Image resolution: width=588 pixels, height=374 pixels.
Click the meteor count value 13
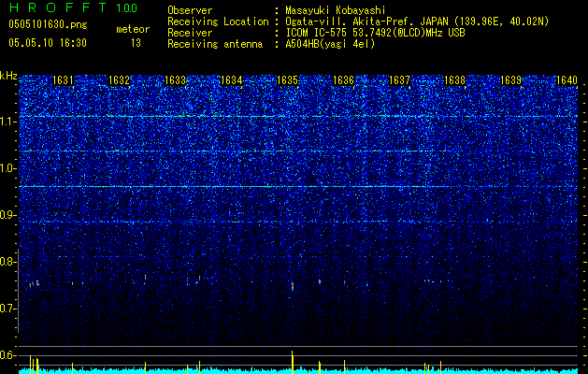click(x=136, y=43)
